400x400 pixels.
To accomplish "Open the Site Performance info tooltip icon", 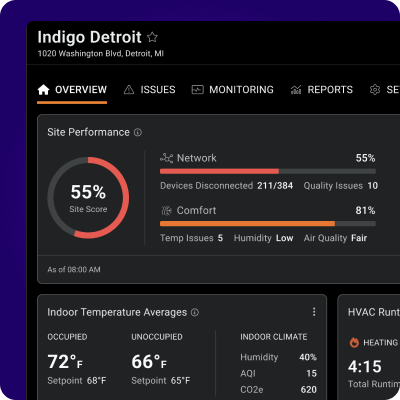I will click(138, 133).
